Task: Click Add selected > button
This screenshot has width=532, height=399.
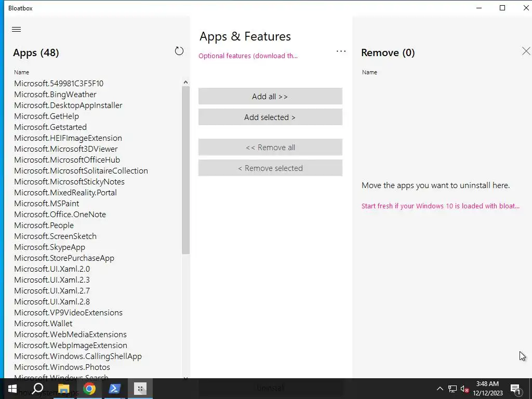Action: coord(270,117)
